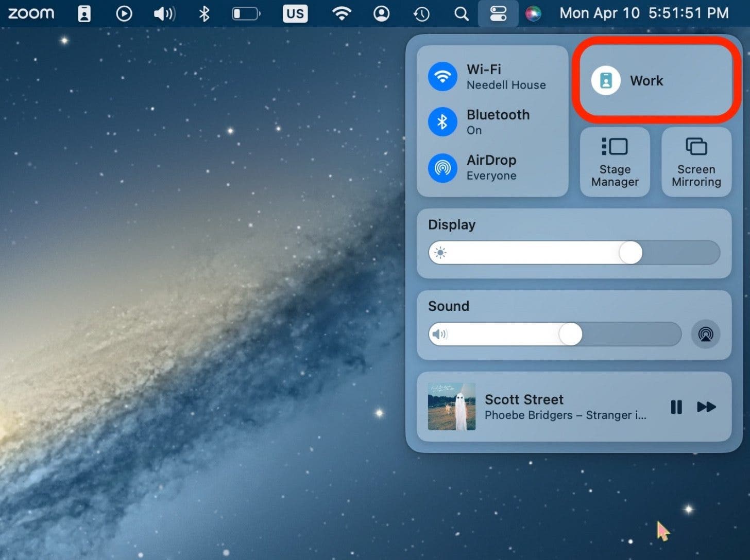
Task: Enable Stage Manager
Action: click(x=615, y=162)
